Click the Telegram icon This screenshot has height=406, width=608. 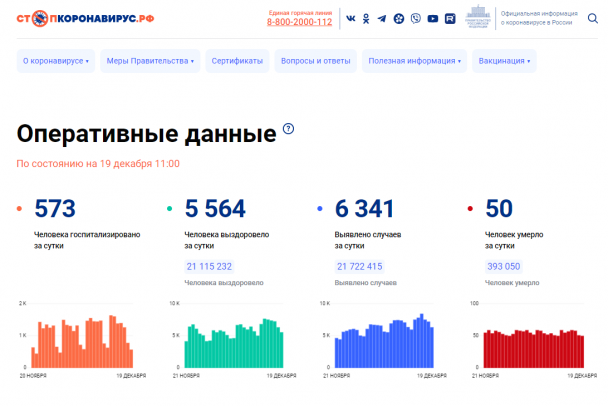[x=382, y=18]
